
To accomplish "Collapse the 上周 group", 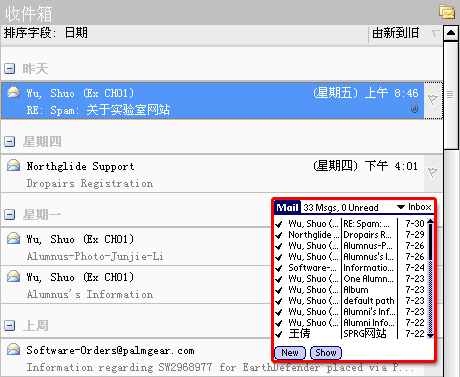I will tap(9, 325).
